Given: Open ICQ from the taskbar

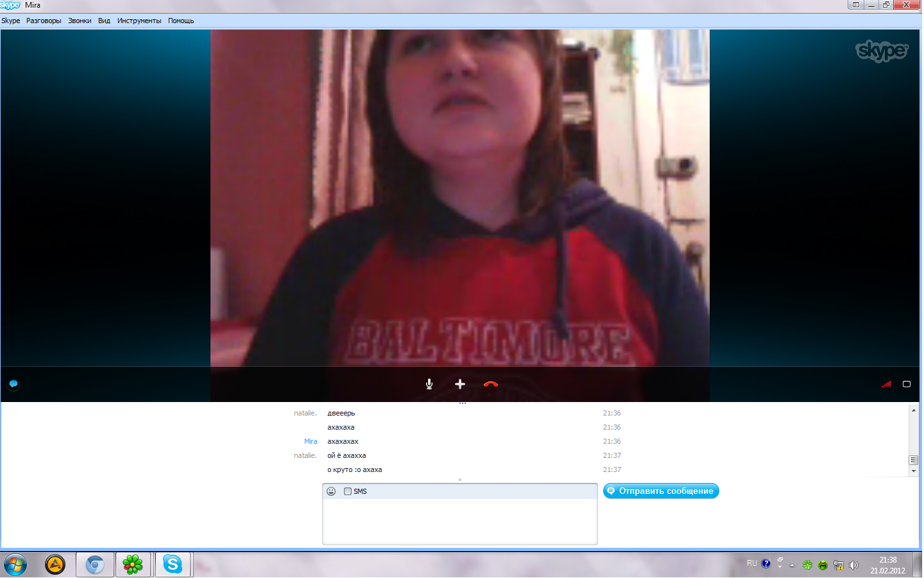Looking at the screenshot, I should [133, 565].
